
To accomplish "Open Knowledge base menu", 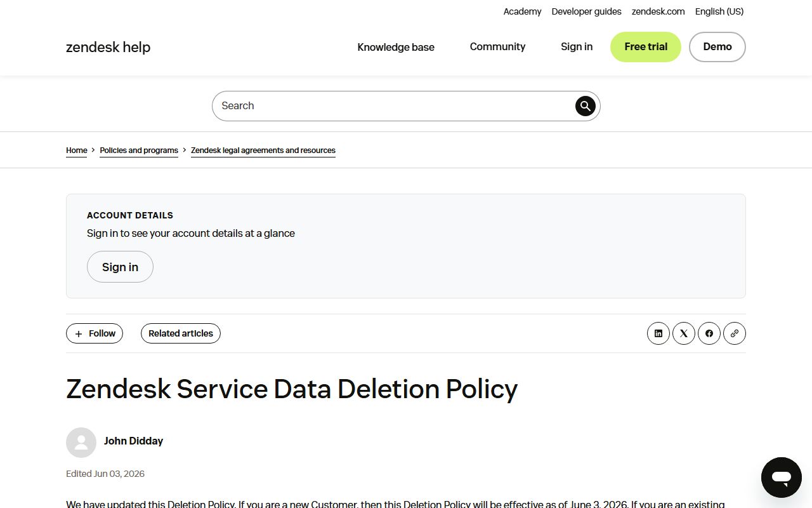I will coord(396,47).
